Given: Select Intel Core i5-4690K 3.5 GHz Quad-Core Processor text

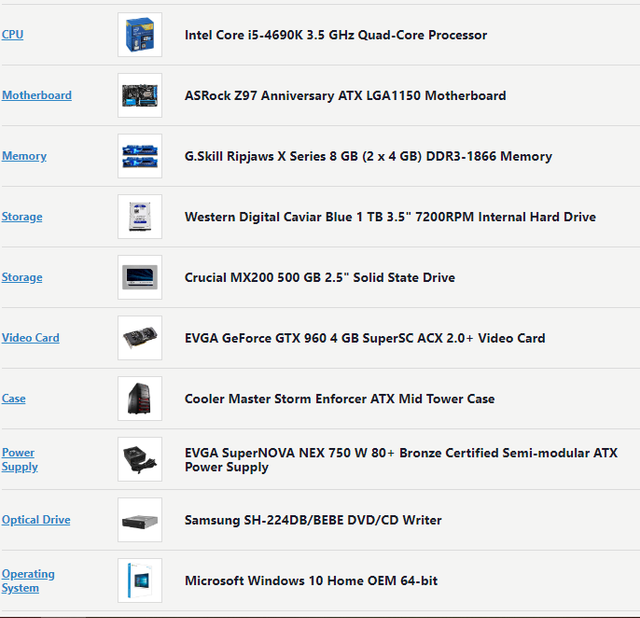Looking at the screenshot, I should pyautogui.click(x=336, y=35).
